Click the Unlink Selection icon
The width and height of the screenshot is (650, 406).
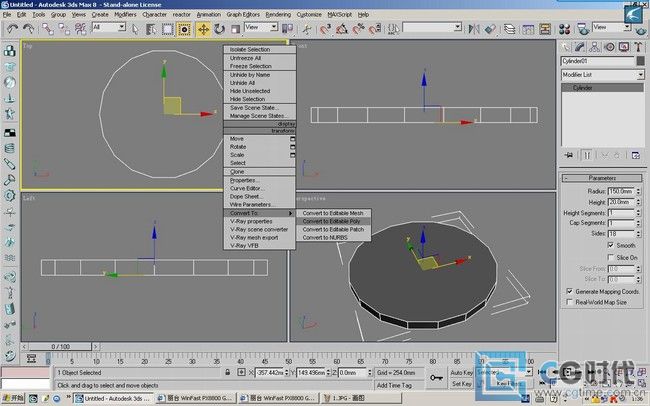64,29
